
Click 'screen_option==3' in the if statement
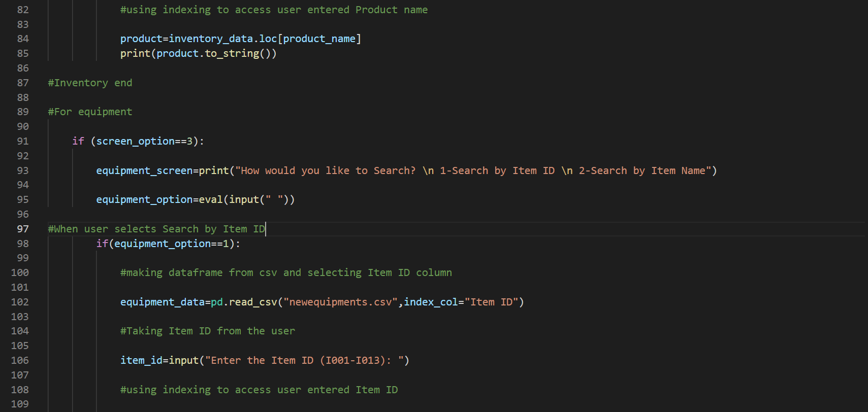pyautogui.click(x=144, y=141)
